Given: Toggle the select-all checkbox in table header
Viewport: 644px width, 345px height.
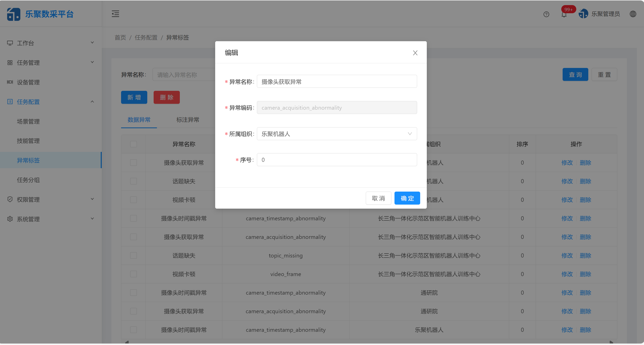Looking at the screenshot, I should click(134, 144).
